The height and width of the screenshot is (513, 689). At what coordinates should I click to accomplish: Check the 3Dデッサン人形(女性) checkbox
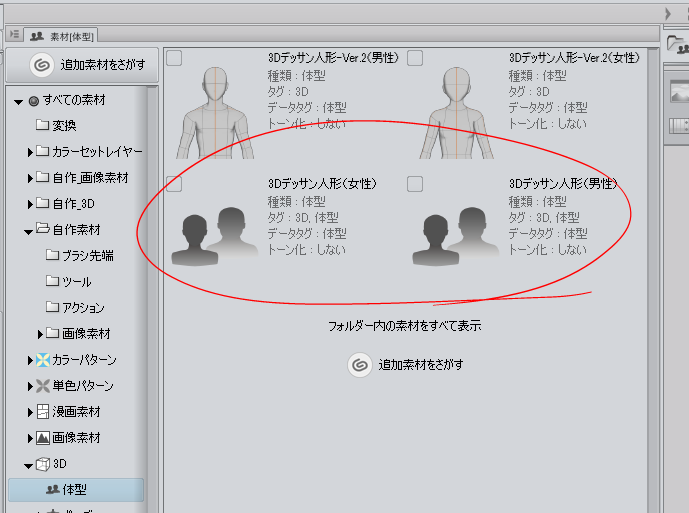pos(174,184)
